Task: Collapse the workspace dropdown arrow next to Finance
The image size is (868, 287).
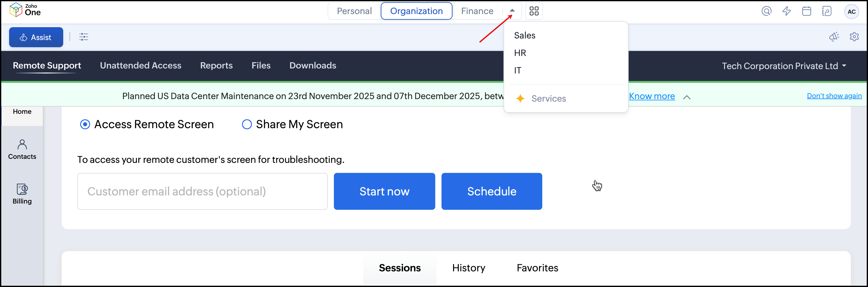Action: (x=512, y=10)
